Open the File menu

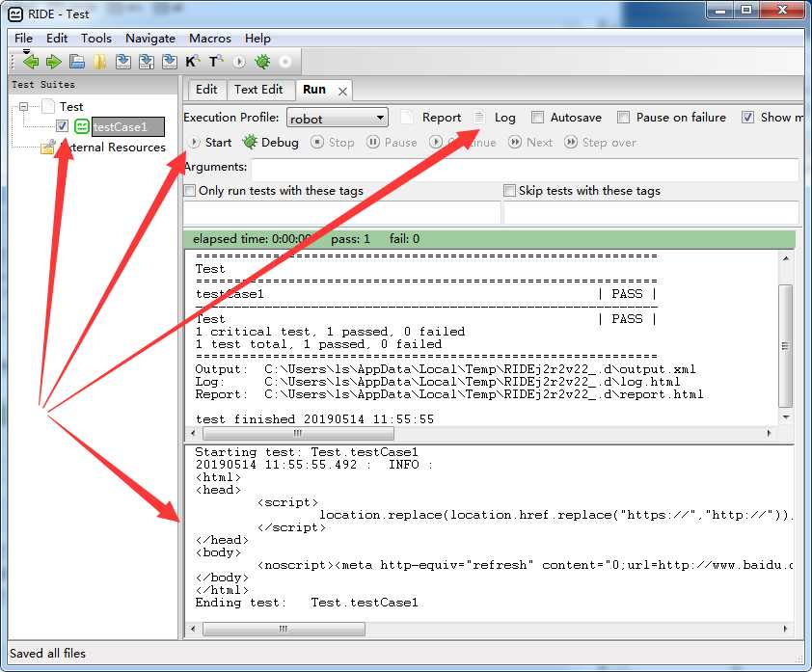pos(24,39)
